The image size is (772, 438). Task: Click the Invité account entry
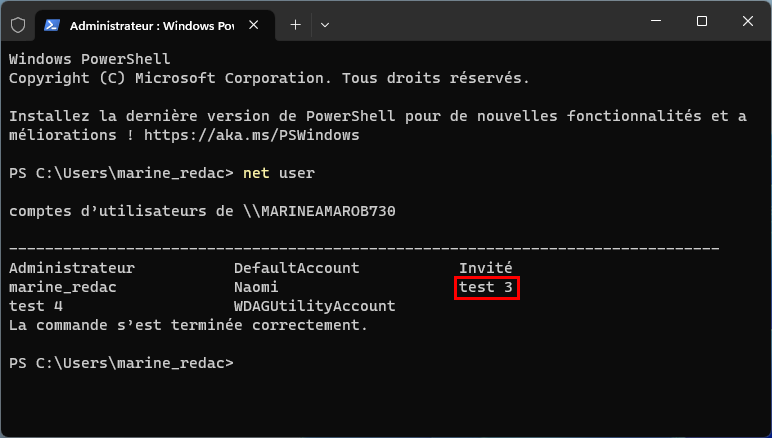click(x=486, y=268)
